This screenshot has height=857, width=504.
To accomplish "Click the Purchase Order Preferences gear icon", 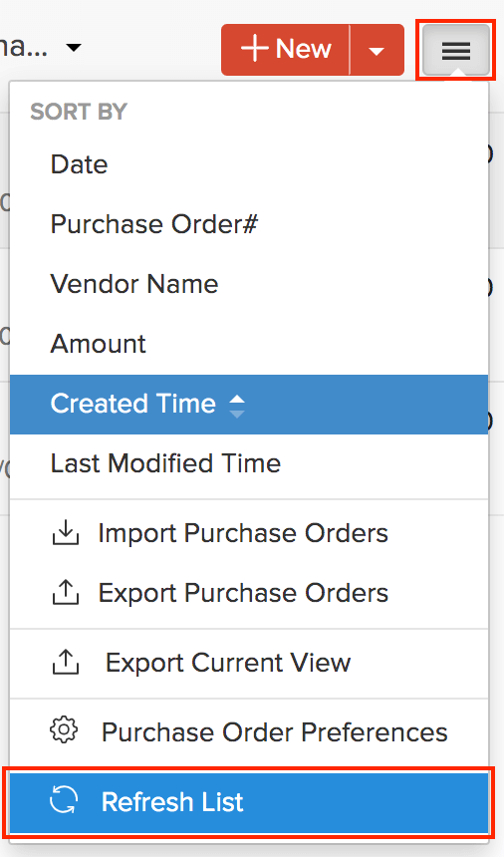I will (64, 731).
